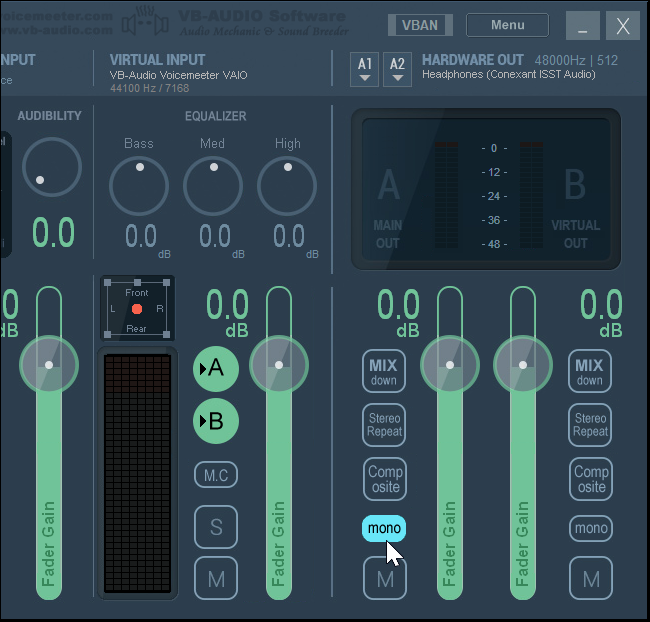
Task: Click the Main Out / Virtual Out level display
Action: [x=486, y=189]
